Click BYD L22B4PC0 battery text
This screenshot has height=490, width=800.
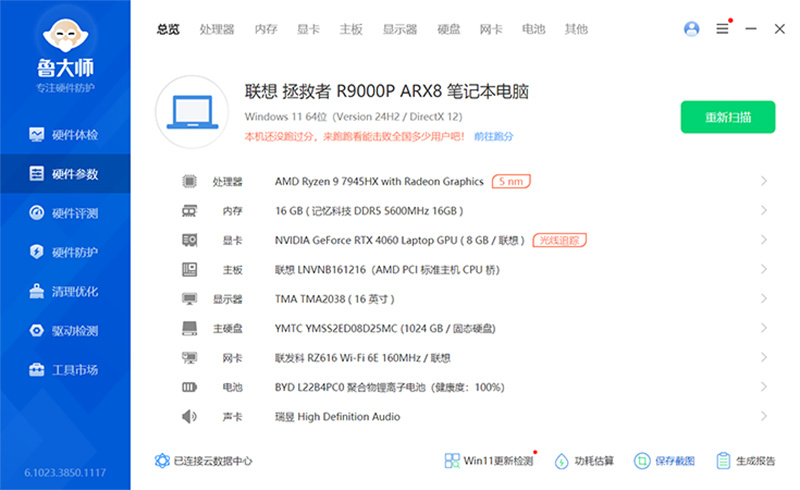click(389, 387)
